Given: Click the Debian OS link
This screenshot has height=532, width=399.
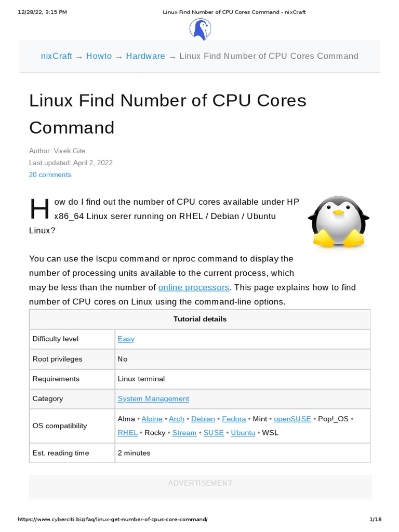Looking at the screenshot, I should 203,419.
